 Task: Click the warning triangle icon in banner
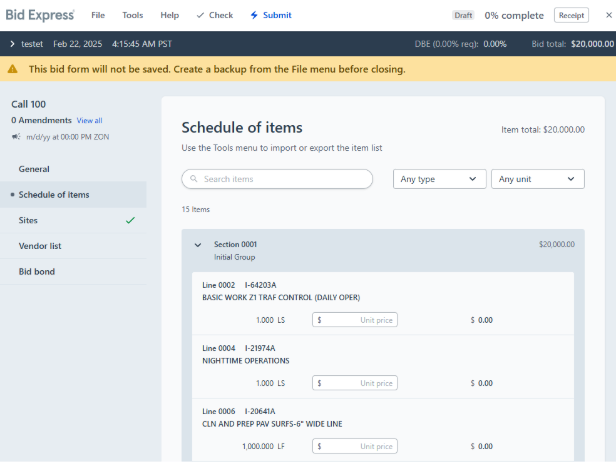coord(13,69)
